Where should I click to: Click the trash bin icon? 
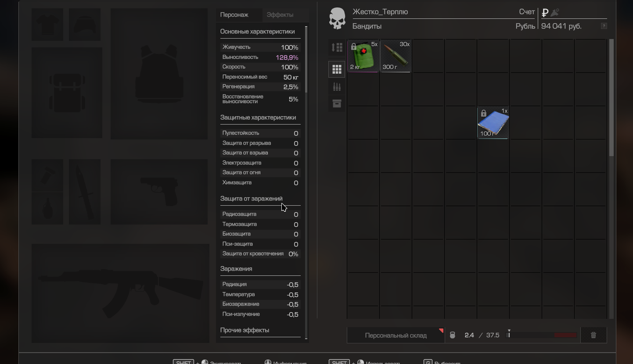593,335
